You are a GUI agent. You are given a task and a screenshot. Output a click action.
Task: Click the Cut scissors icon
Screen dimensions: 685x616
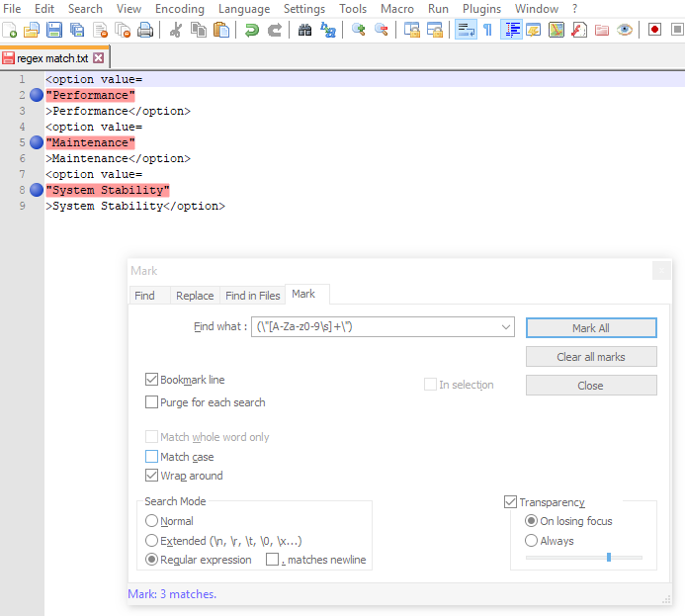click(176, 30)
